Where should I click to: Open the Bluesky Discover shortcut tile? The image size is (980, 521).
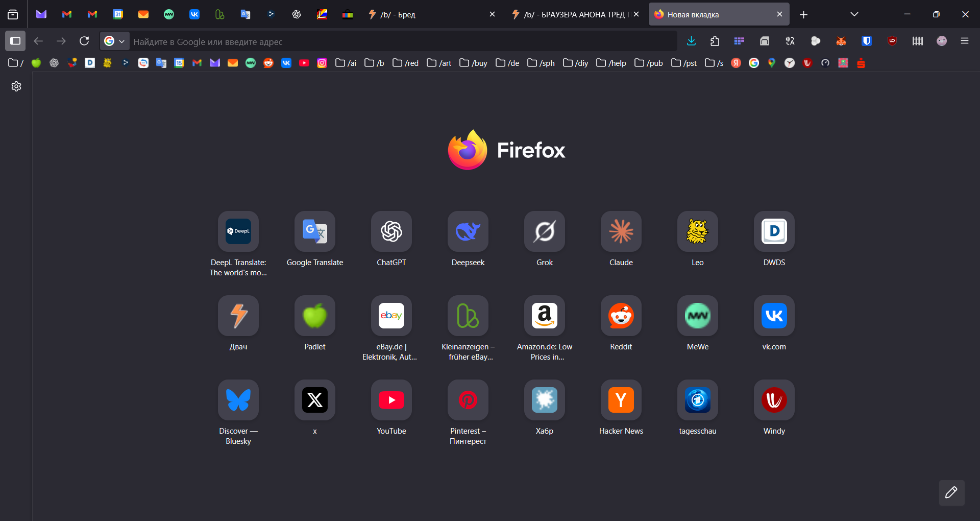(x=238, y=400)
